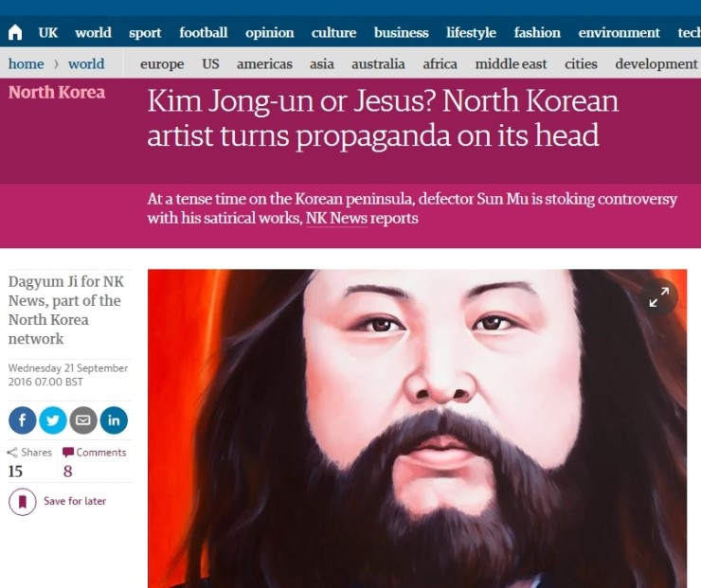Open the culture section
Image resolution: width=701 pixels, height=588 pixels.
pyautogui.click(x=334, y=32)
